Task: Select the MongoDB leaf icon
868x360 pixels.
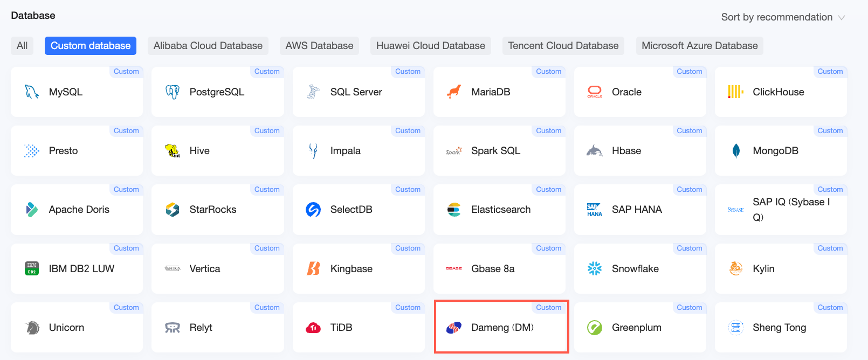Action: (736, 151)
